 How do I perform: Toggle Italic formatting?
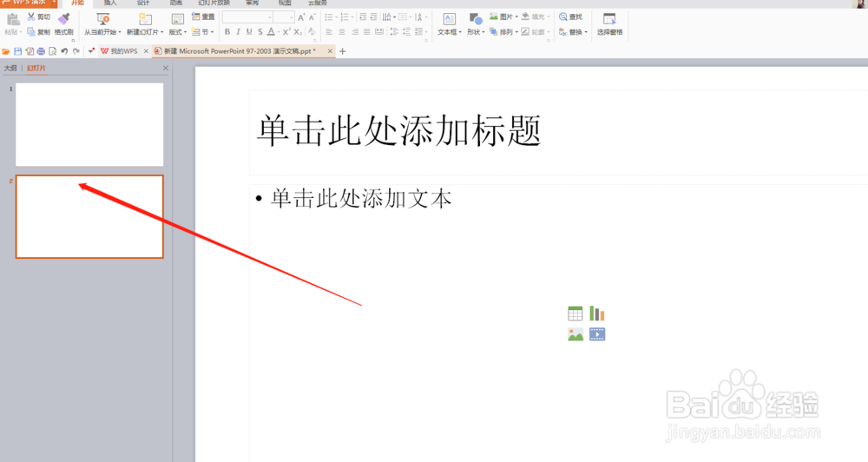point(238,31)
